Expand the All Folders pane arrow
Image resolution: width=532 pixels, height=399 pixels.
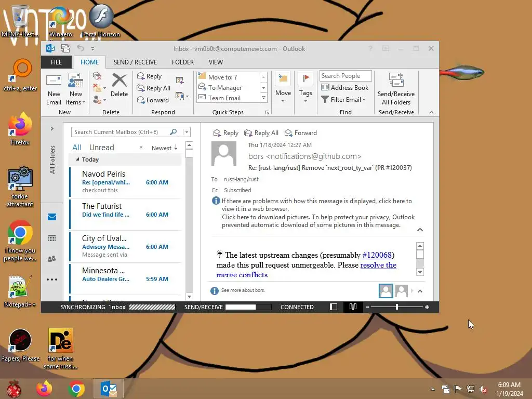coord(52,129)
